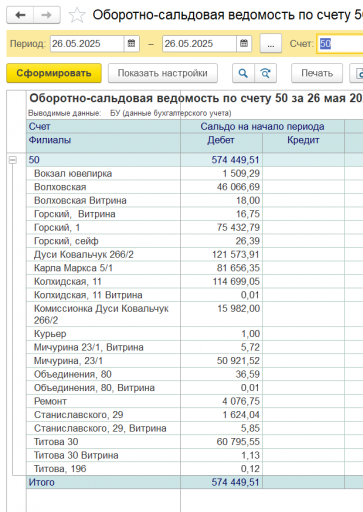
Task: Open calendar for period start date
Action: point(131,43)
